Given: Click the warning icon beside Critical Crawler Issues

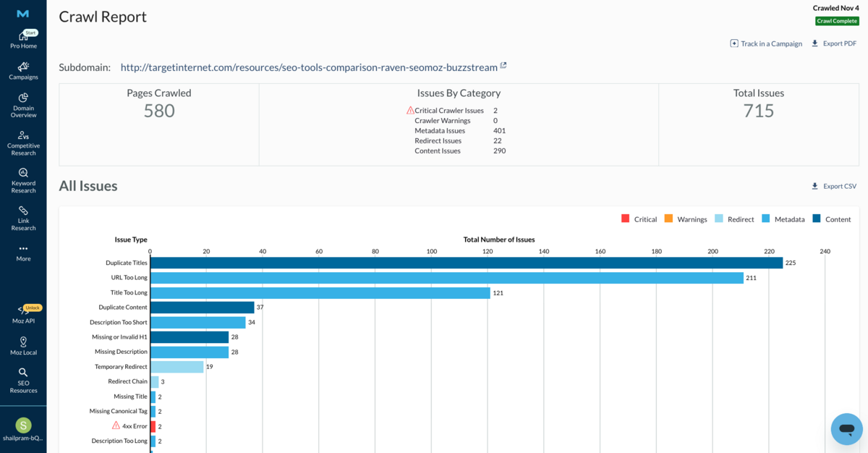Looking at the screenshot, I should coord(410,110).
